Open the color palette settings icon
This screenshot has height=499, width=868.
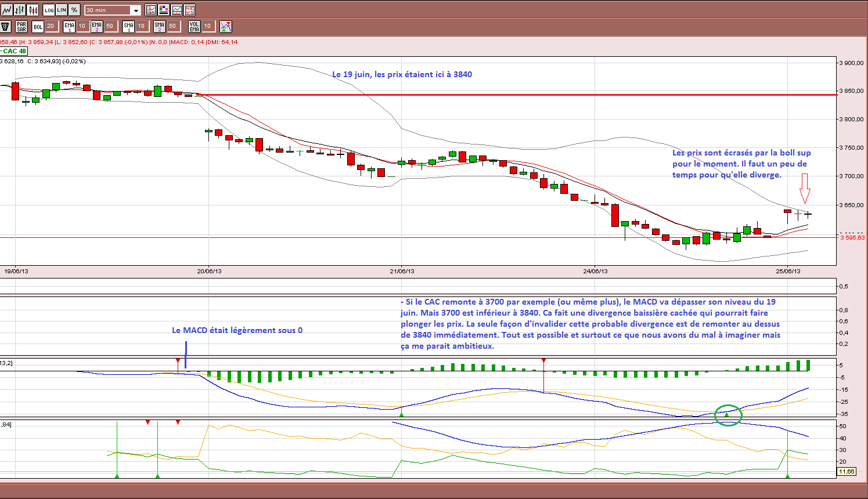pyautogui.click(x=164, y=10)
